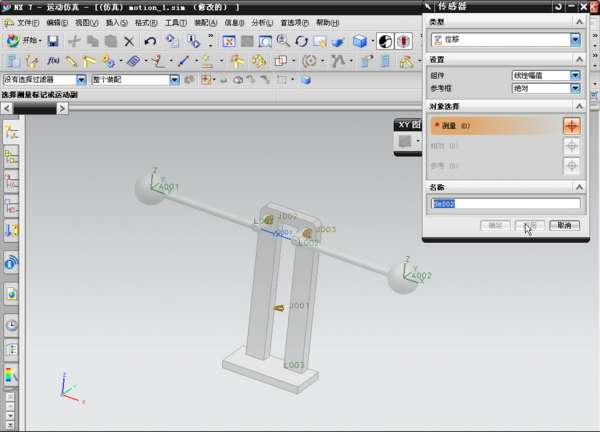Click the Delete X icon in toolbar
The width and height of the screenshot is (600, 432).
point(129,41)
